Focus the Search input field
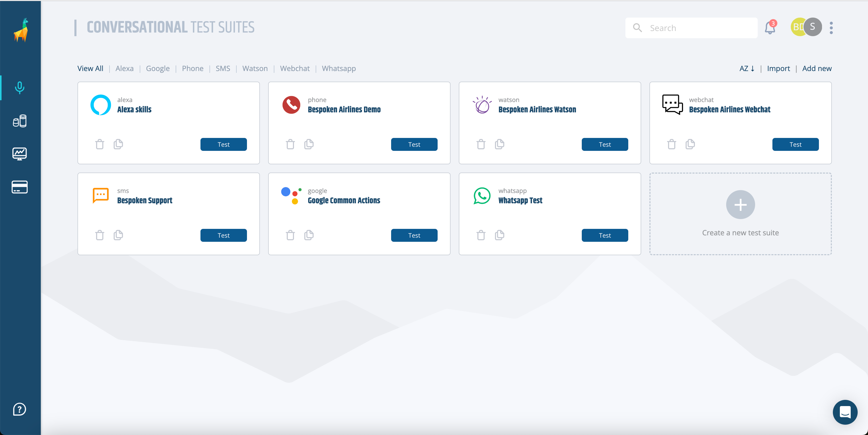Image resolution: width=868 pixels, height=435 pixels. [x=692, y=28]
